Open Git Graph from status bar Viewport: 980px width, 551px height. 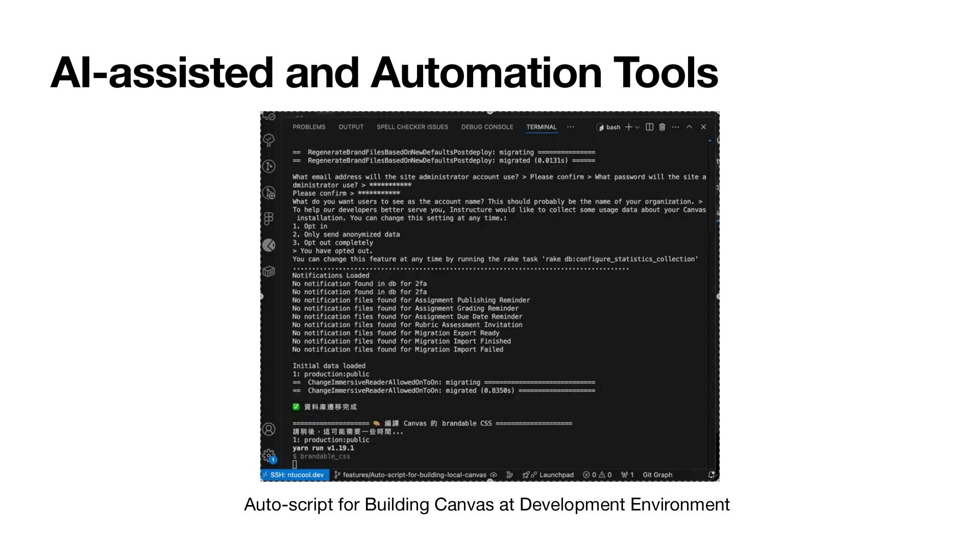(x=657, y=475)
